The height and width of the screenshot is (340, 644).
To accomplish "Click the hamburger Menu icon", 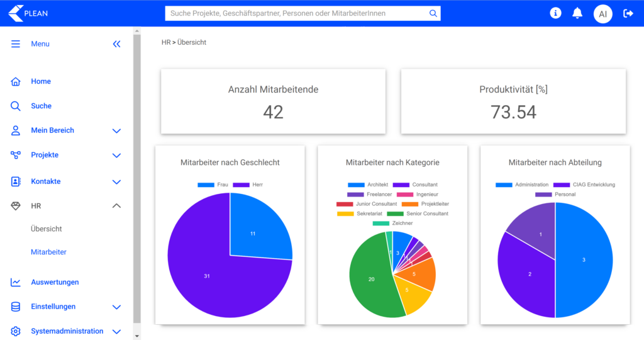I will (x=16, y=44).
